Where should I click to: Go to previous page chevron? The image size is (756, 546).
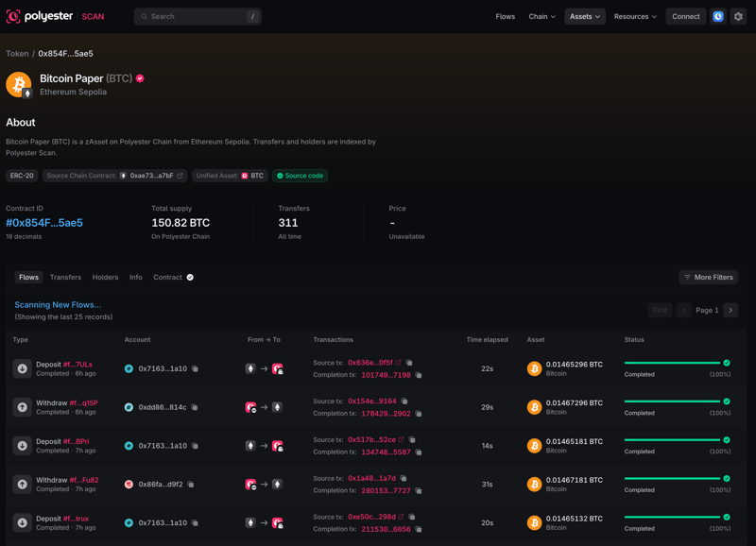(683, 311)
